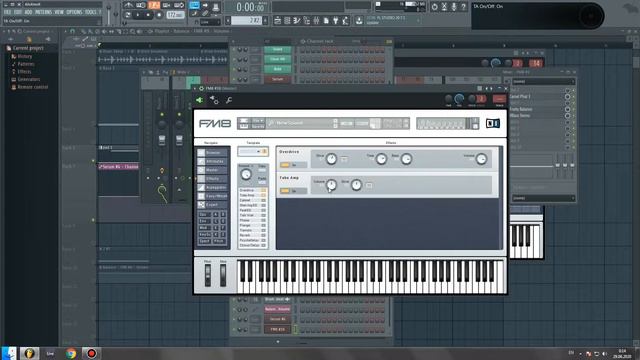Click the Overdrive Volume knob
The height and width of the screenshot is (360, 640).
click(482, 159)
